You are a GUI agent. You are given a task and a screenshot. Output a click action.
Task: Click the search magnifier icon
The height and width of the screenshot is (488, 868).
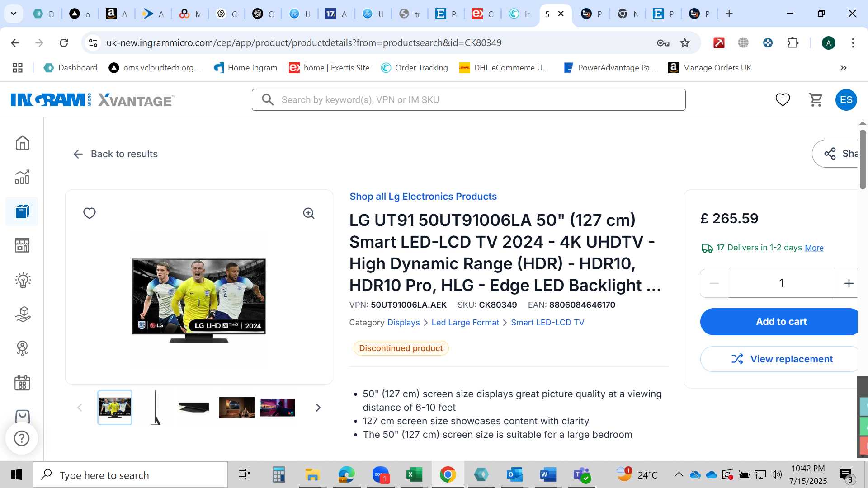(268, 100)
